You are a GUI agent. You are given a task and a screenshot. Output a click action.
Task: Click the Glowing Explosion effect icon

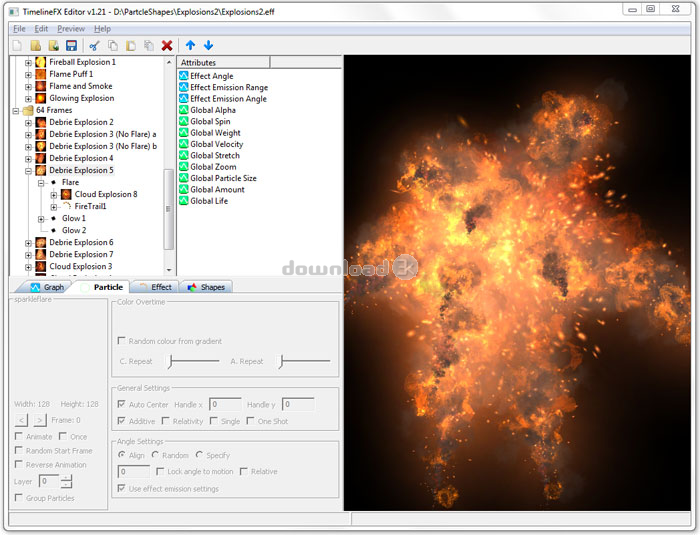click(41, 98)
